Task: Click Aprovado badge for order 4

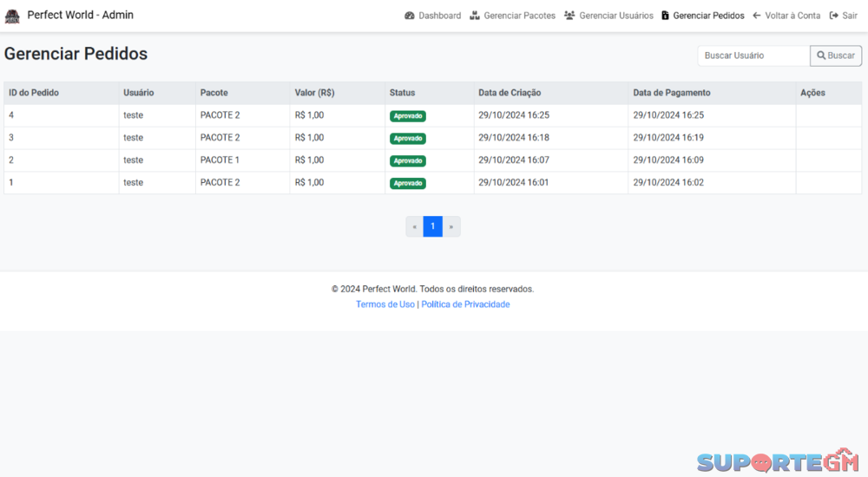Action: [x=408, y=115]
